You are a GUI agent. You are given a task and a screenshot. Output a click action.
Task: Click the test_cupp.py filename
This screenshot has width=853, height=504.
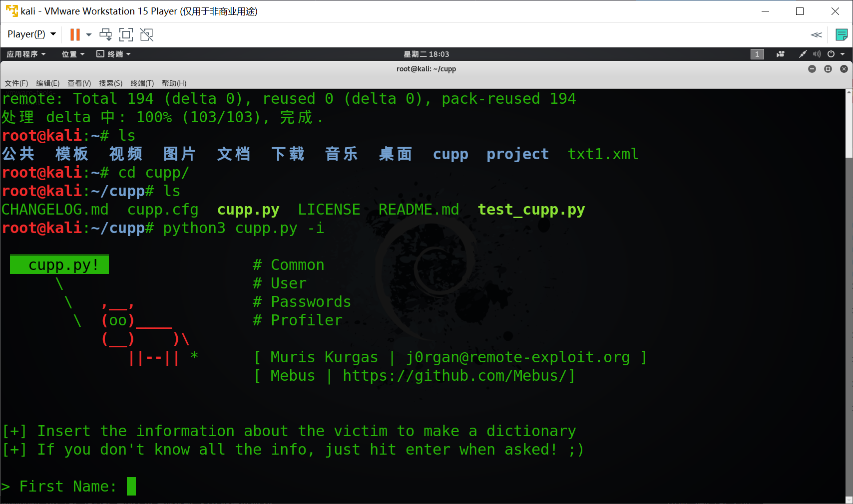point(531,210)
